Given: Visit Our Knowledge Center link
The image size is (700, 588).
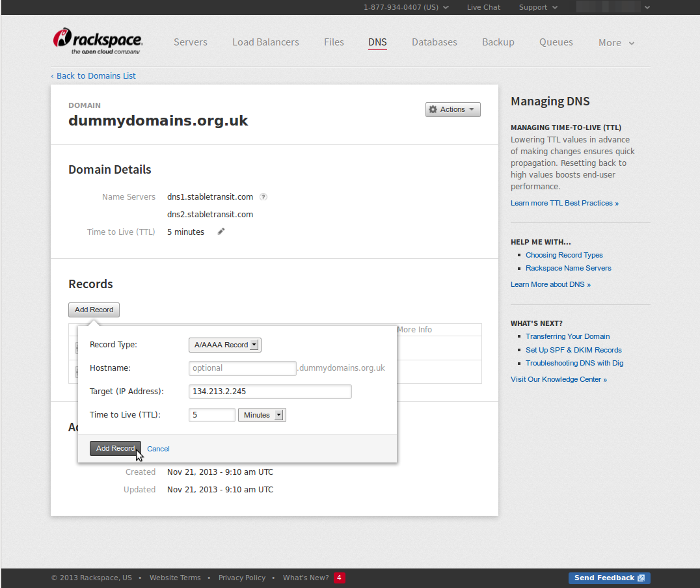Looking at the screenshot, I should [x=559, y=379].
